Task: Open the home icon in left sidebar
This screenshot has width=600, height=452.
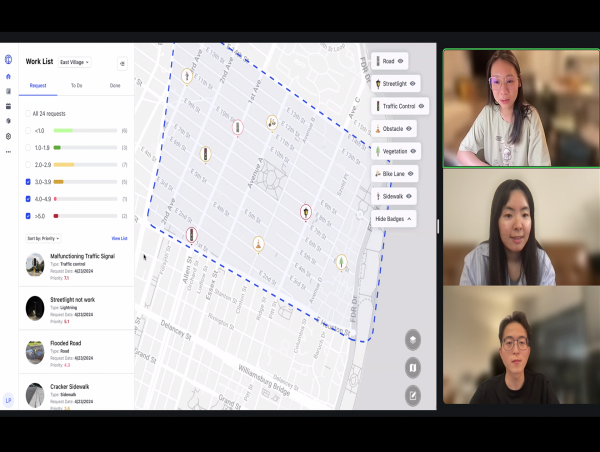Action: click(x=8, y=77)
